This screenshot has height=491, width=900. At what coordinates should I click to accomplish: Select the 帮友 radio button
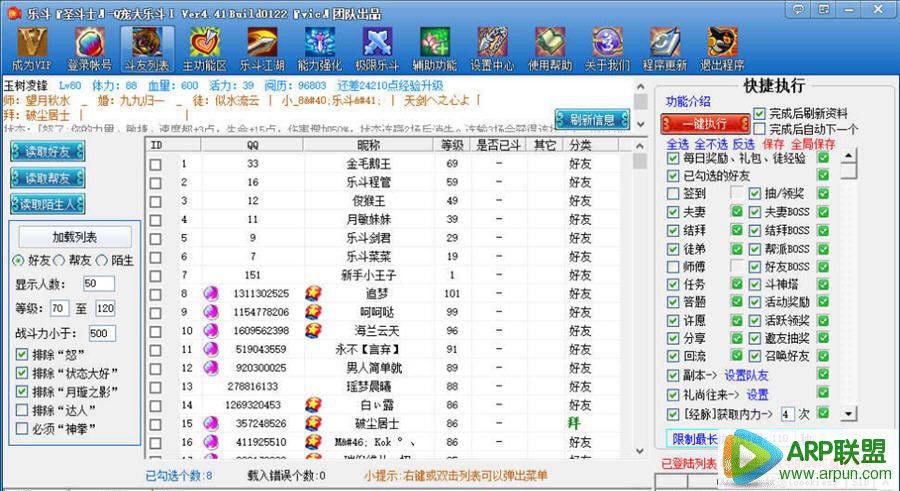tap(59, 261)
